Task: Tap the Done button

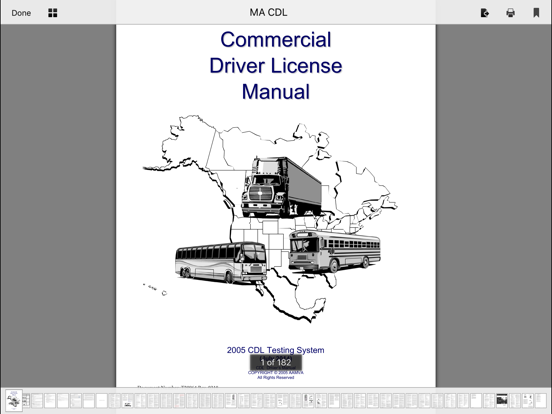Action: [21, 13]
